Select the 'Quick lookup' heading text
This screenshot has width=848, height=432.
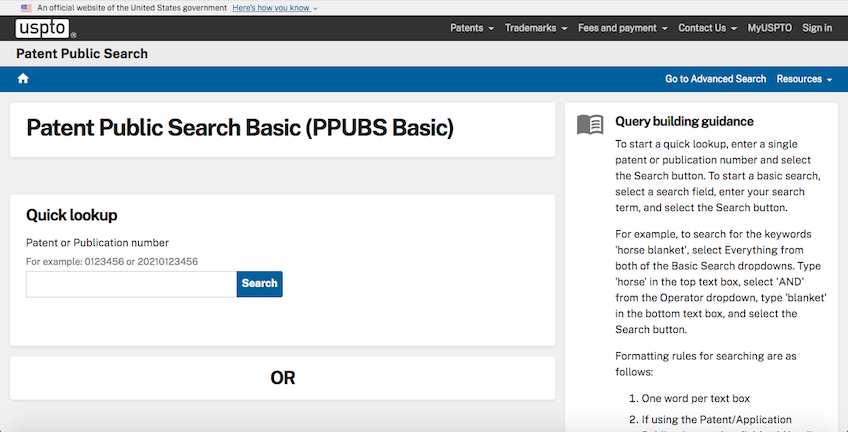pos(71,215)
